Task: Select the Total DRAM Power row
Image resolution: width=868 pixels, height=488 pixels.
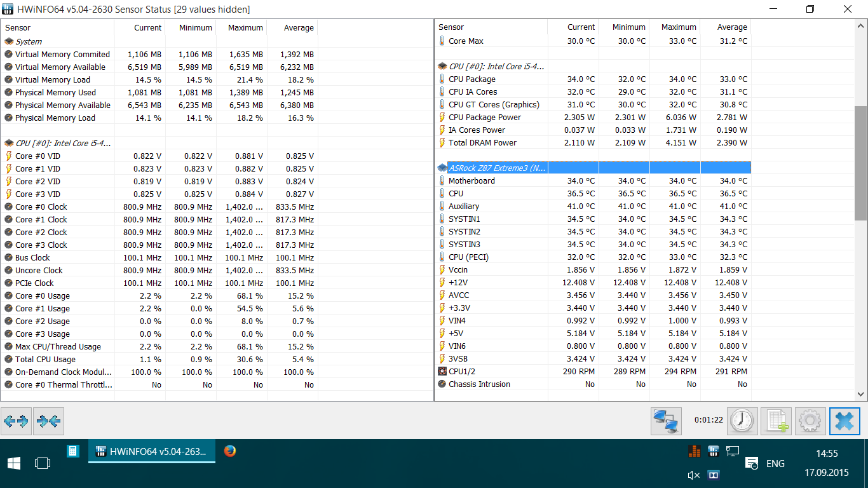Action: (593, 142)
